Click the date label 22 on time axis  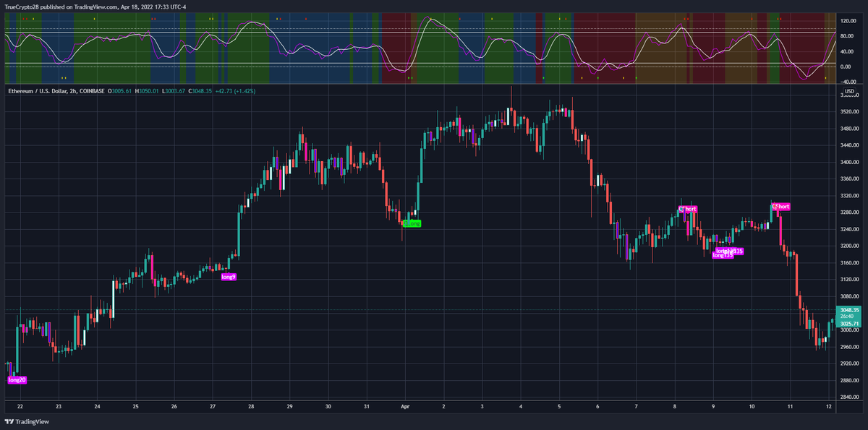[20, 406]
